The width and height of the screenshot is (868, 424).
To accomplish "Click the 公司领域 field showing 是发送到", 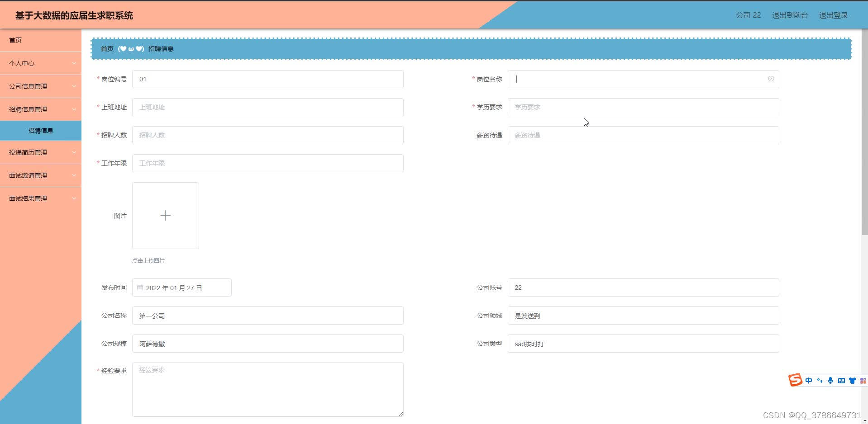I will point(643,316).
